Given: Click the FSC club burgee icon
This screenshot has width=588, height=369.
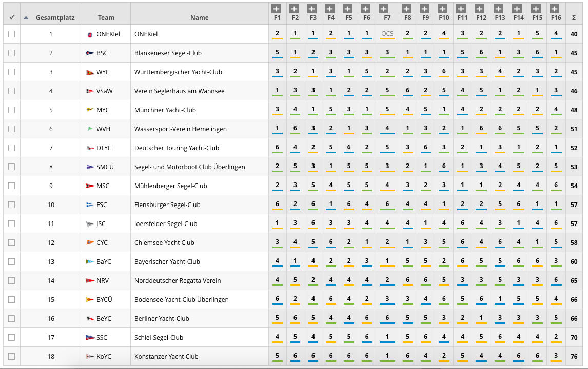Looking at the screenshot, I should coord(90,205).
